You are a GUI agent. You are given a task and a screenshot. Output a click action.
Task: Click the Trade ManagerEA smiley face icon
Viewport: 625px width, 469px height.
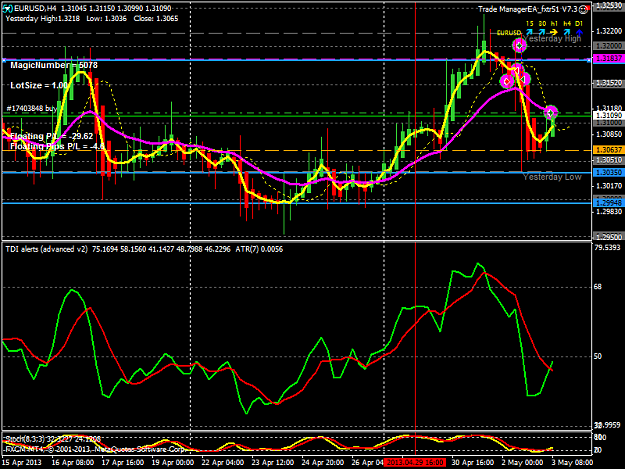[584, 9]
